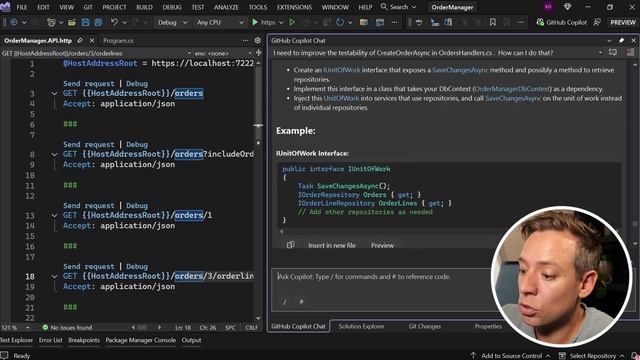Open the EXTENSIONS menu

pos(294,7)
